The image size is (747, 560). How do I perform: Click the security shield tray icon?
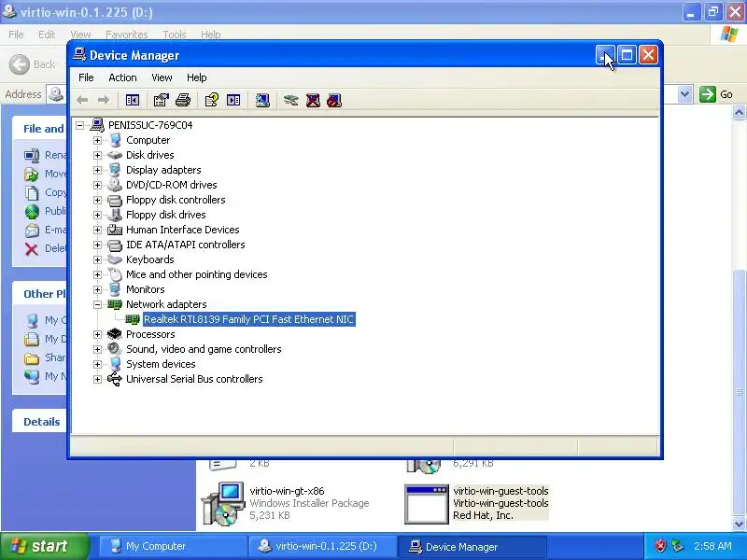[660, 546]
